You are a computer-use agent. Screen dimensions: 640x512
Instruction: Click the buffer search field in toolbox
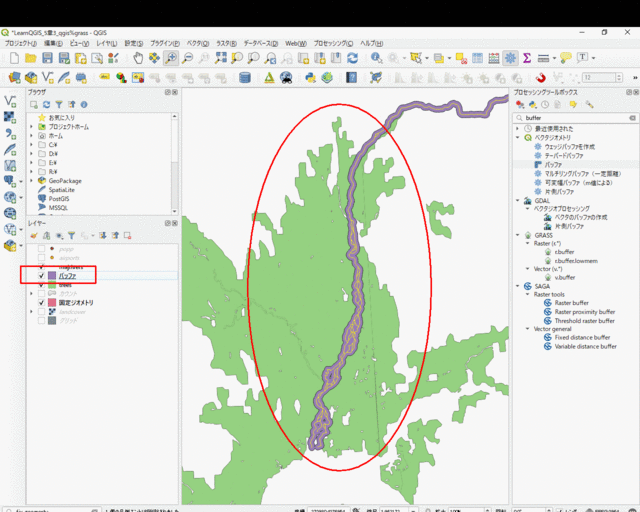(570, 117)
